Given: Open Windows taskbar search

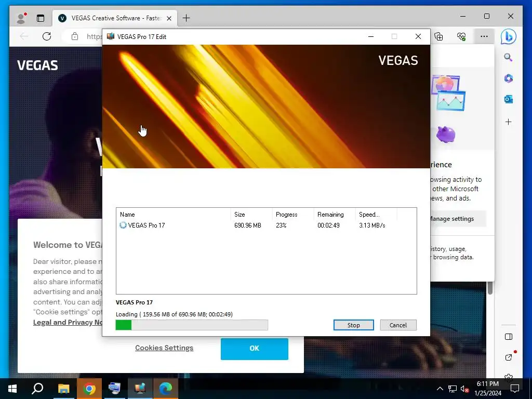Looking at the screenshot, I should click(x=37, y=389).
